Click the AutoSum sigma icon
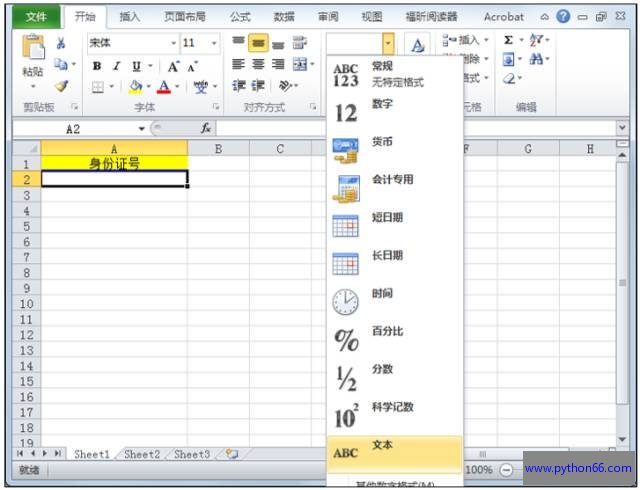This screenshot has height=490, width=640. click(508, 40)
